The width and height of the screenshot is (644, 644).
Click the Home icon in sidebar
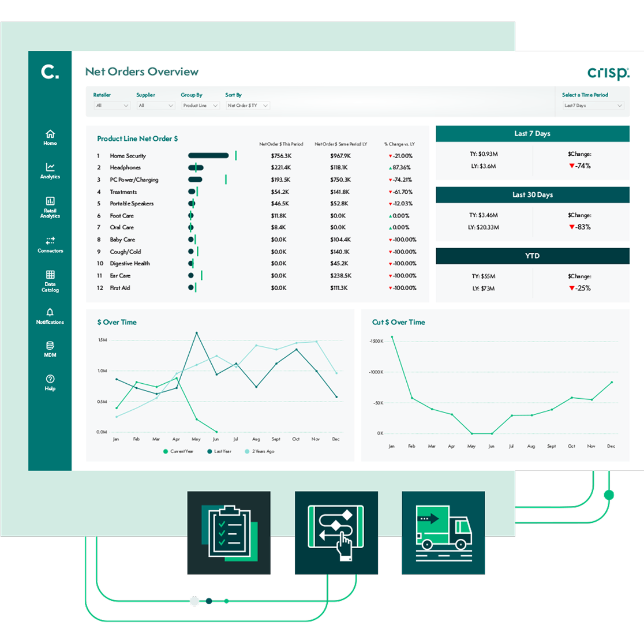[50, 134]
